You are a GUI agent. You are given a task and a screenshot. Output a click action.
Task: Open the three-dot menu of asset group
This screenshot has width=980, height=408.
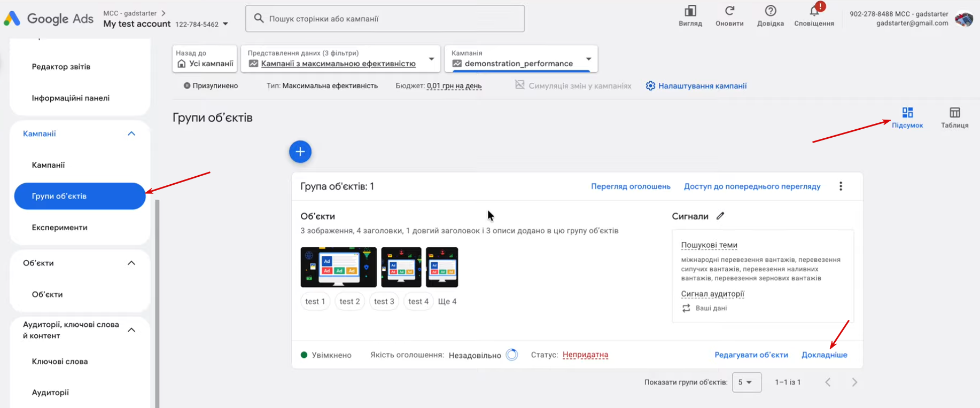click(841, 186)
